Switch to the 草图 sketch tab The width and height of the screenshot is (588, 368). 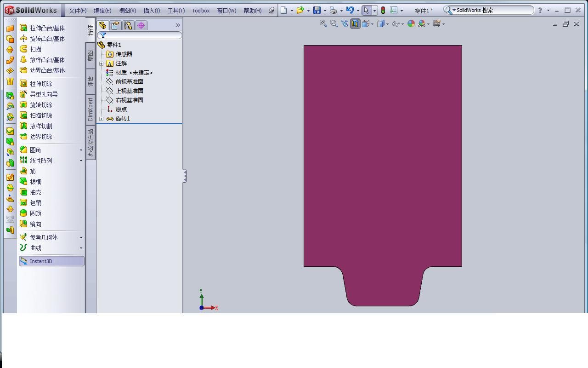[x=90, y=56]
